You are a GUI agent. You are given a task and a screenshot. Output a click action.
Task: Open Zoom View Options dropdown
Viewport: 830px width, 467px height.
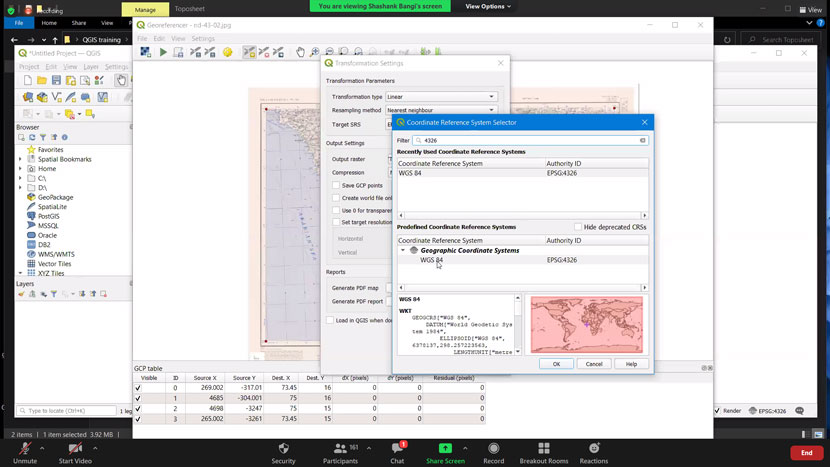pos(488,6)
